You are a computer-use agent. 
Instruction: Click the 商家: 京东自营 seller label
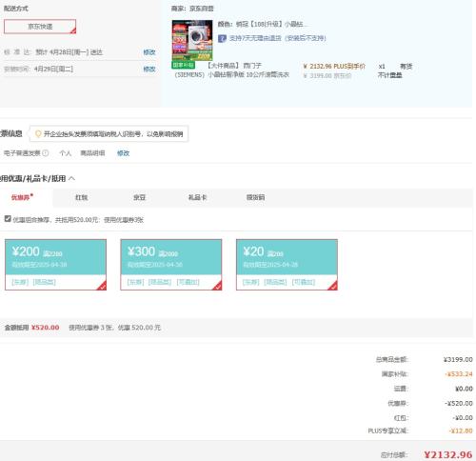192,9
